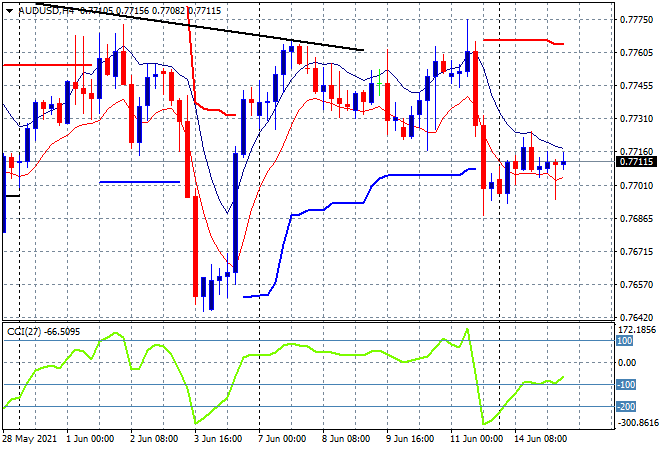Click the 0.77455 price axis label
Screen dimensions: 660x450
[x=636, y=86]
